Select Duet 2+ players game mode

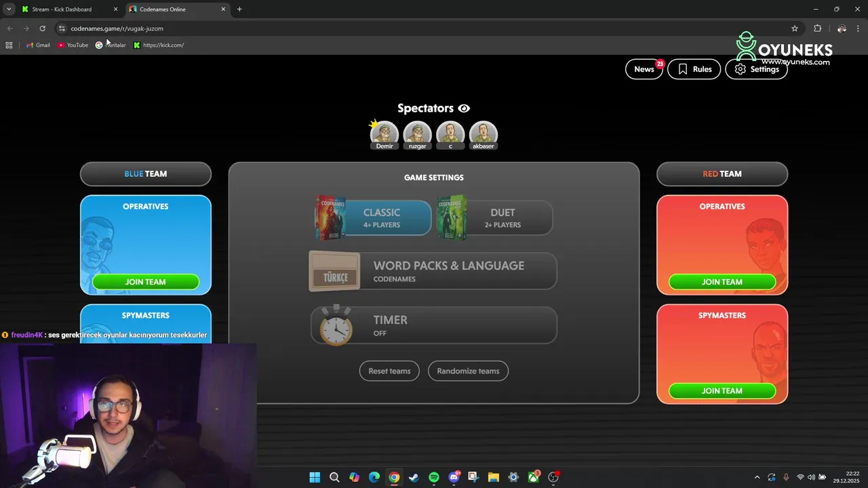(x=495, y=218)
